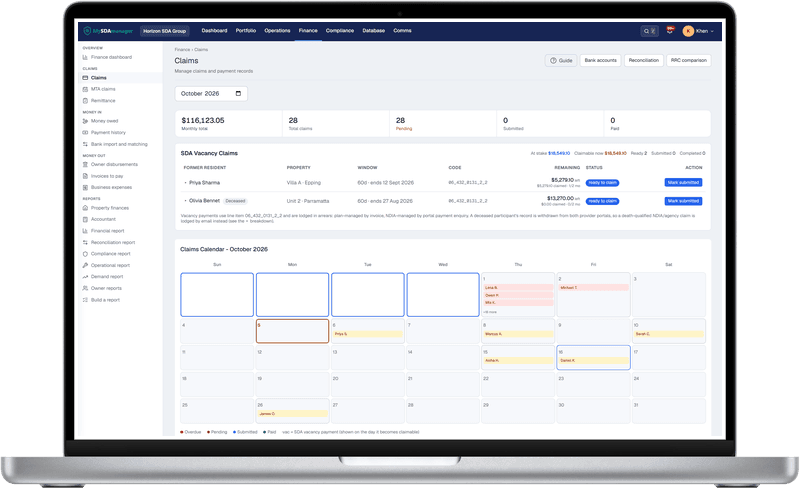The image size is (800, 489).
Task: Click the Demand report trend icon
Action: click(x=85, y=277)
